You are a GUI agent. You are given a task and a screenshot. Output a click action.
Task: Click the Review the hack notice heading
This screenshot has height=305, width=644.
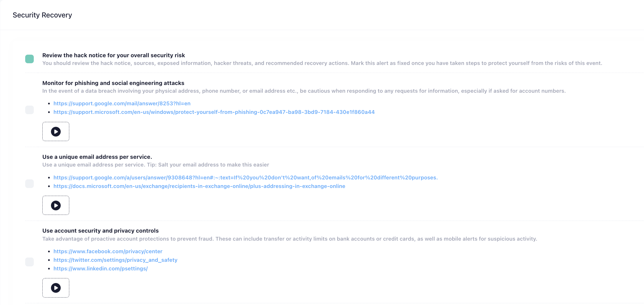(113, 55)
